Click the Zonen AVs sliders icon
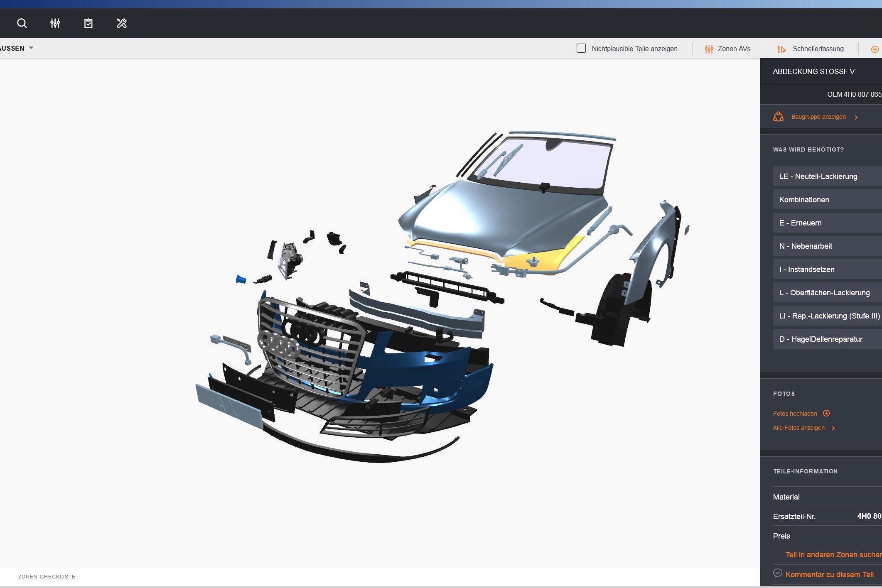 click(709, 49)
